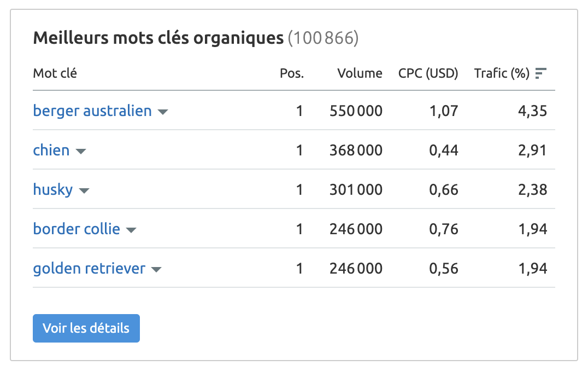Click the sort icon beside Trafic (%)
Viewport: 588px width, 371px height.
[x=541, y=73]
